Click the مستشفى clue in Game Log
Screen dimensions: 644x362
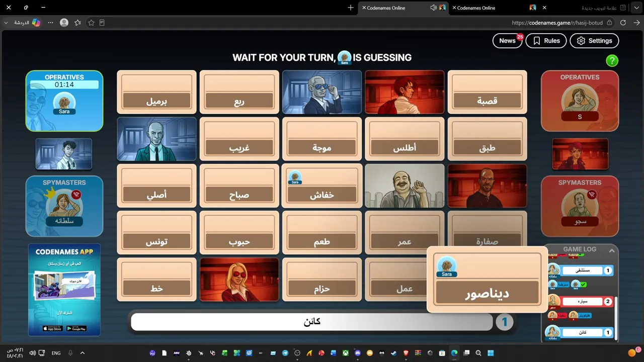(582, 270)
